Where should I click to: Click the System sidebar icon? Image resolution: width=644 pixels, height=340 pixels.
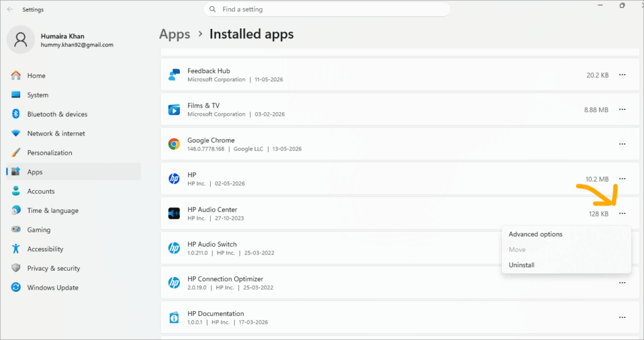pos(16,95)
